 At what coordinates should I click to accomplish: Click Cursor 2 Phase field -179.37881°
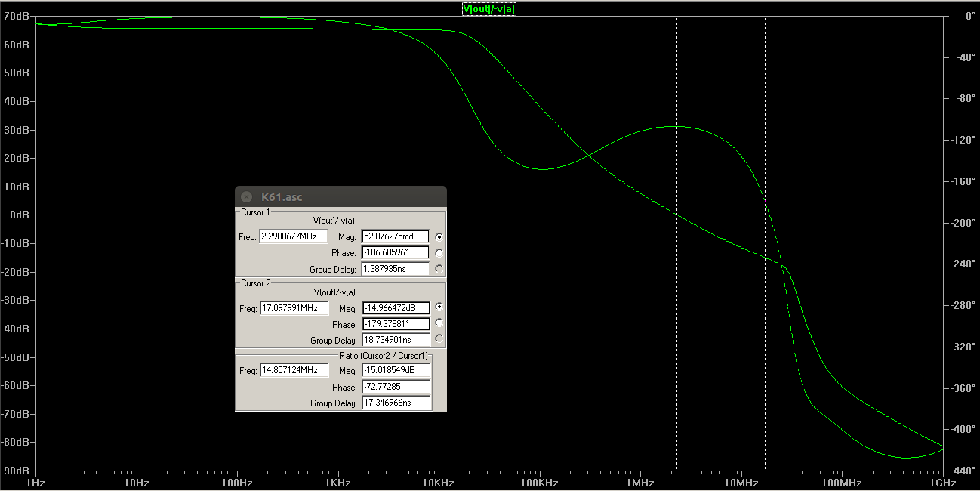pyautogui.click(x=396, y=324)
